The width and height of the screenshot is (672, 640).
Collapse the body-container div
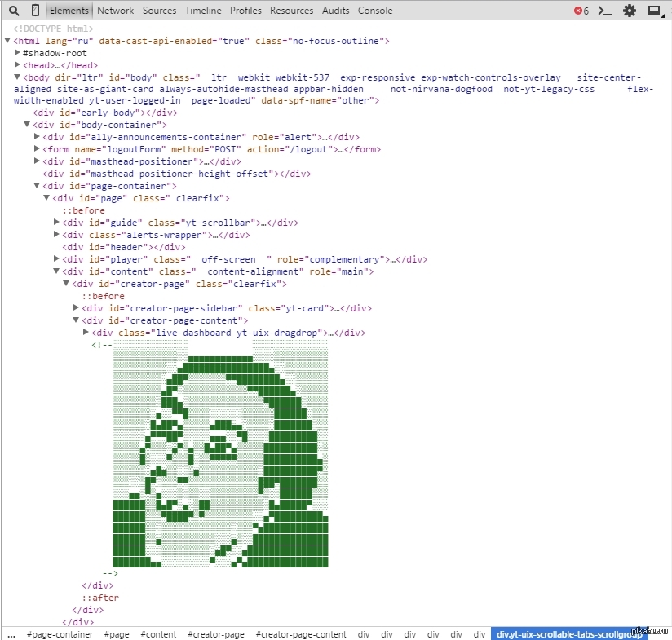pyautogui.click(x=27, y=125)
